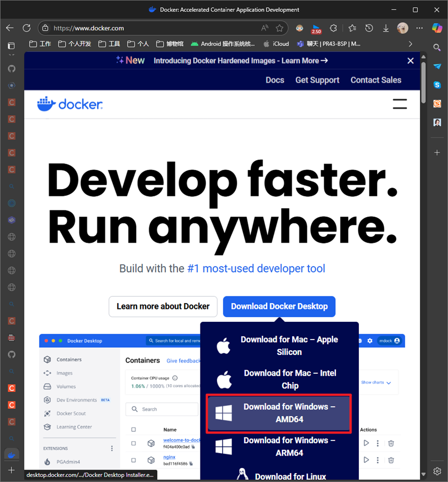Open the browser Downloads icon

click(386, 29)
